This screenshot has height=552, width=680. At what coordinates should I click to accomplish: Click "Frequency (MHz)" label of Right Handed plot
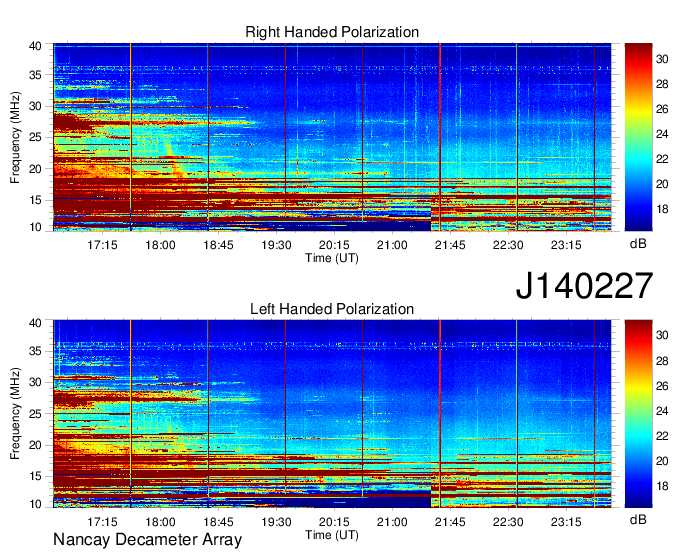pyautogui.click(x=15, y=137)
